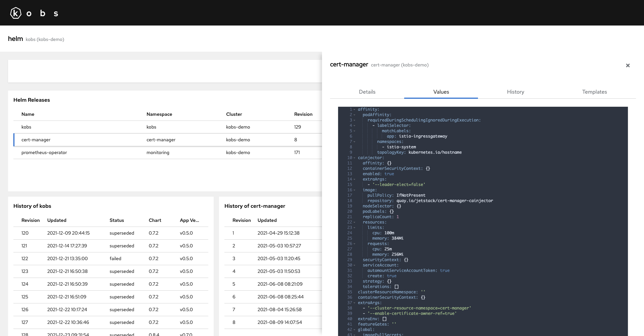This screenshot has height=336, width=644.
Task: Click the monitoring namespace cell
Action: click(x=158, y=153)
